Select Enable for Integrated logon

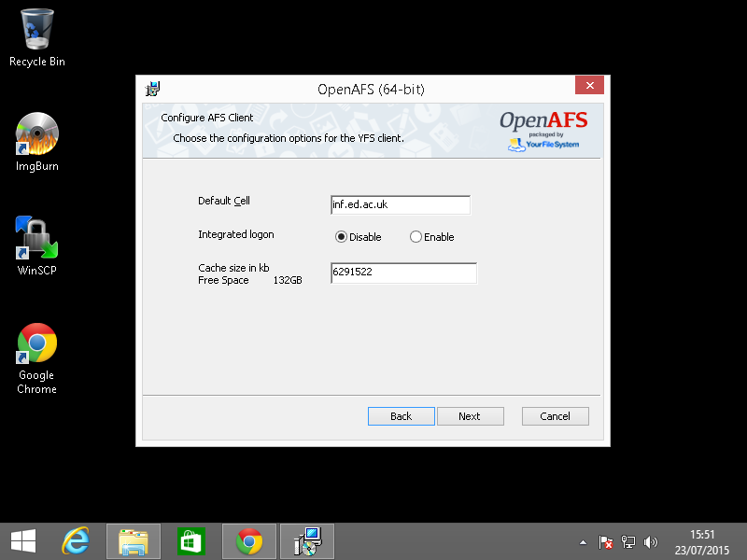tap(432, 237)
